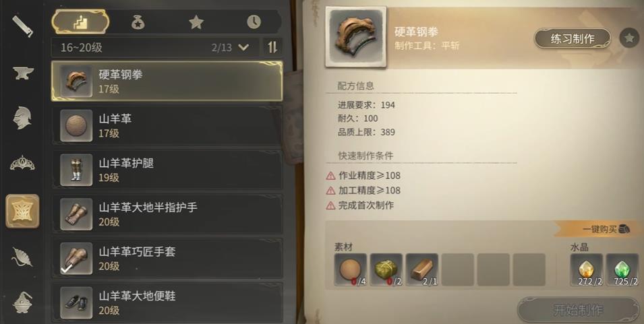Open the armorer helmet crafting category
644x324 pixels.
tap(22, 118)
